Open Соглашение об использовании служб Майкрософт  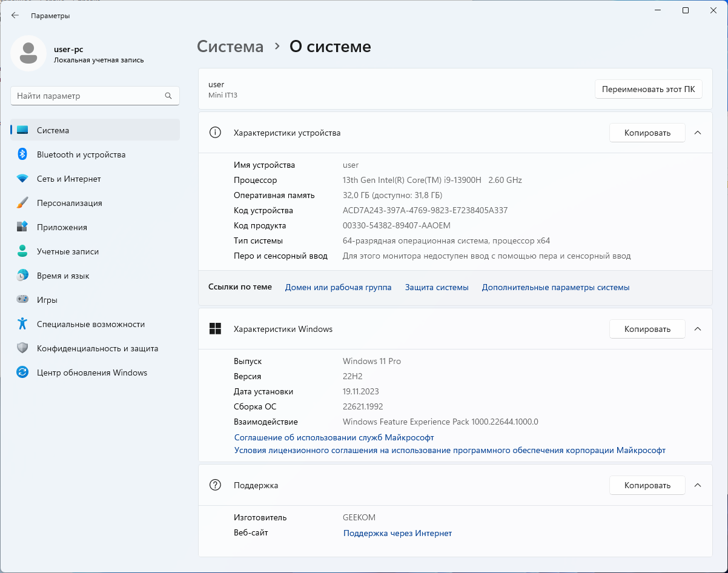[x=334, y=437]
